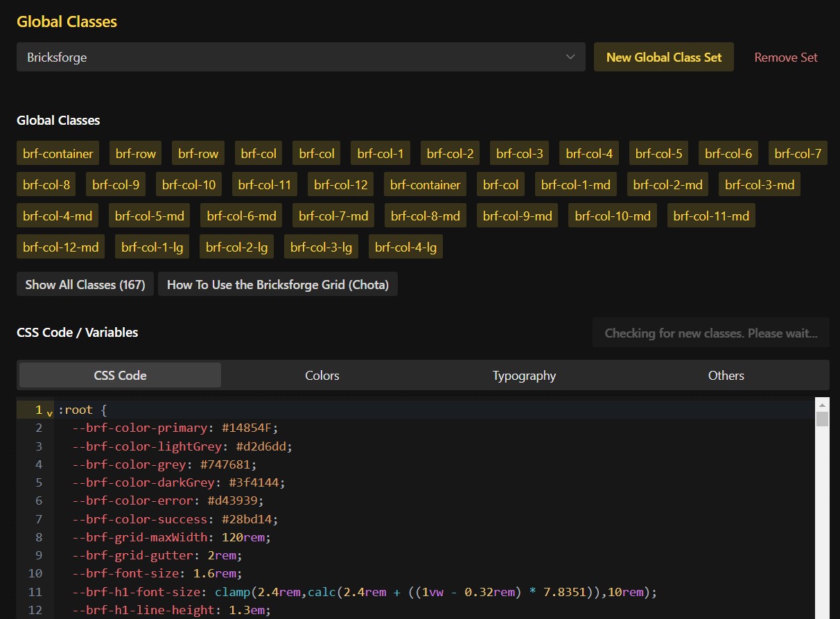
Task: Choose the brf-col-7 class tag
Action: (798, 153)
